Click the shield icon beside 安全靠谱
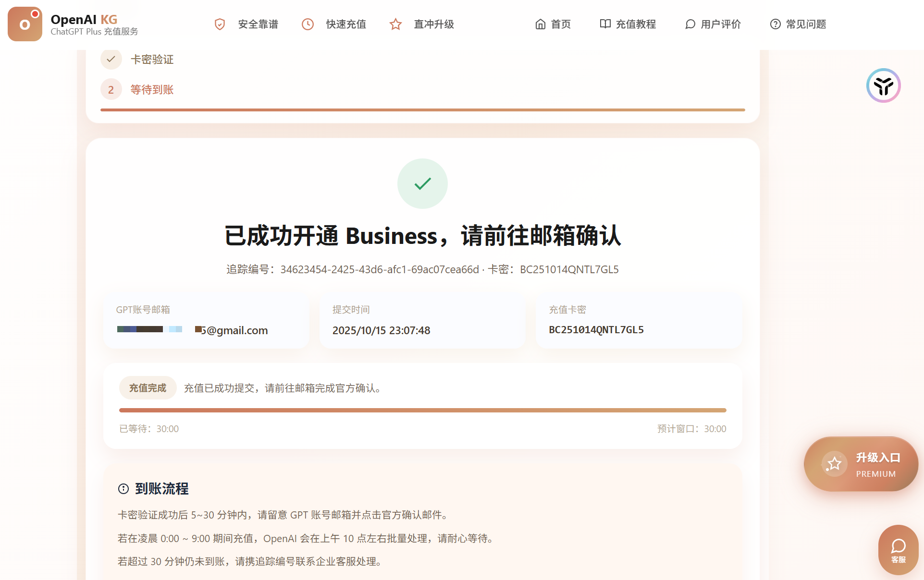The width and height of the screenshot is (924, 580). pos(220,24)
